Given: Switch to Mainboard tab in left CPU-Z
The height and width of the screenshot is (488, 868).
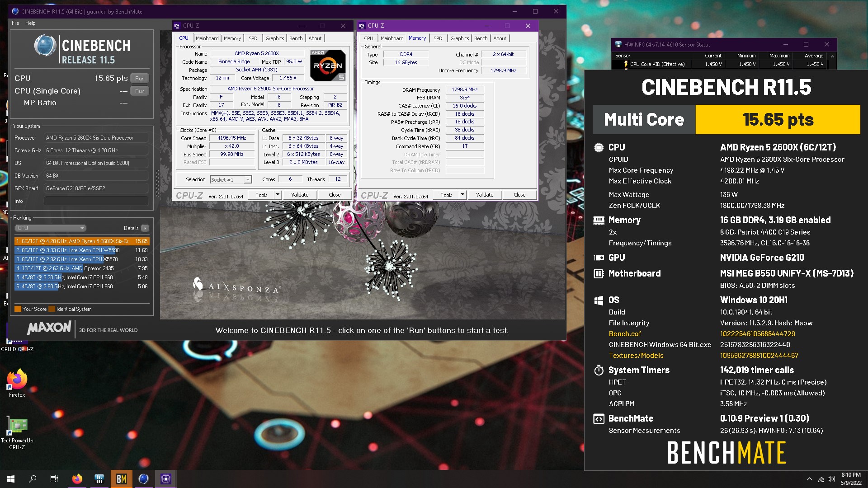Looking at the screenshot, I should point(207,38).
